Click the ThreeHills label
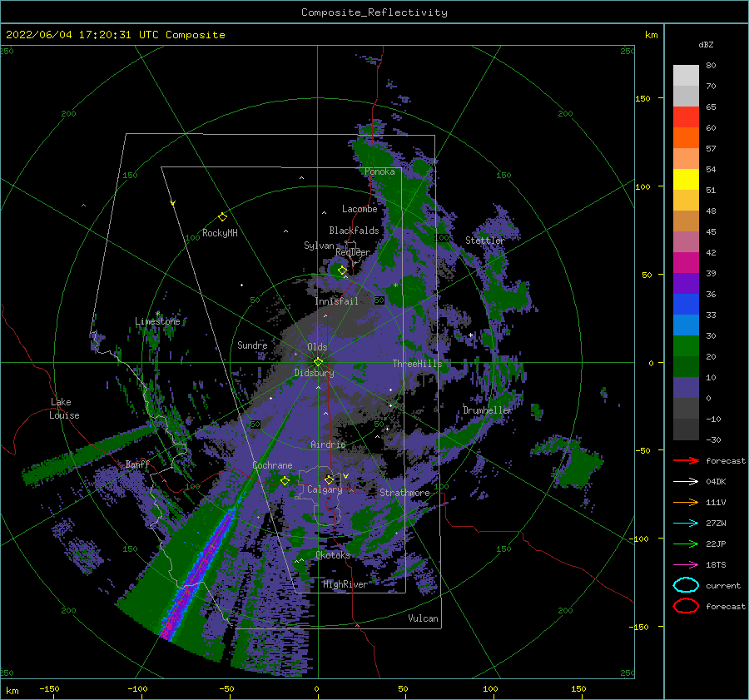749x700 pixels. [x=418, y=364]
